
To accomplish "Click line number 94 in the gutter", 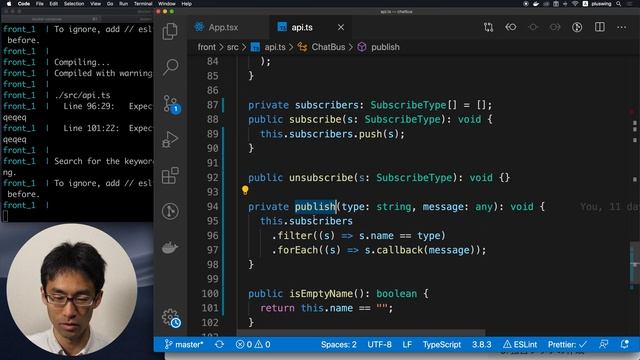I will pyautogui.click(x=212, y=207).
